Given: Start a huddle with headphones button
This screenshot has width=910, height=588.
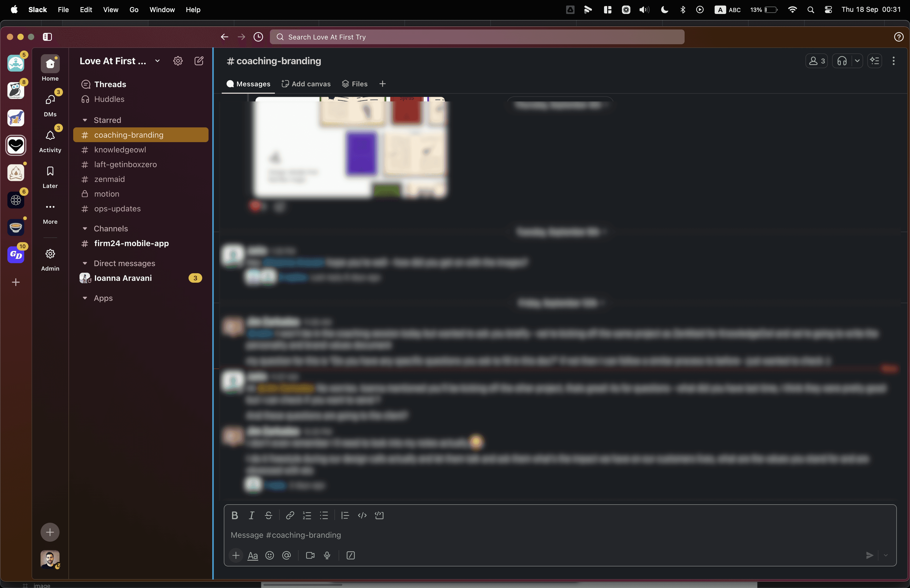Looking at the screenshot, I should click(x=842, y=61).
